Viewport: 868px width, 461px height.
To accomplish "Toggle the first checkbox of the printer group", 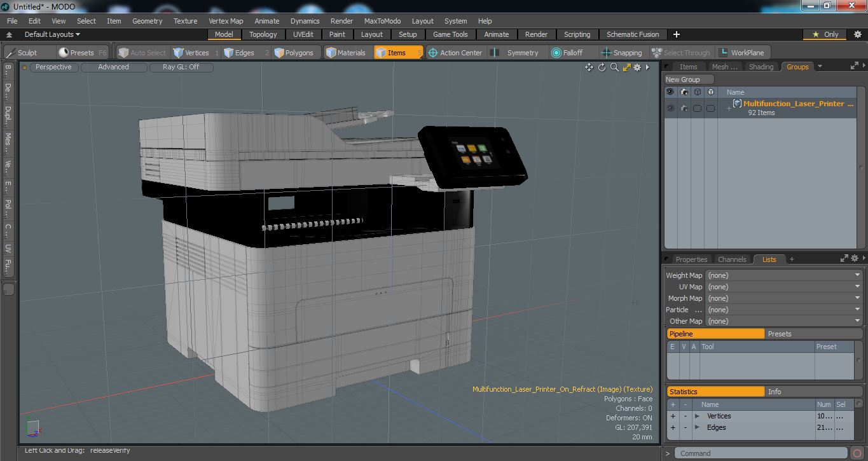I will click(x=697, y=109).
